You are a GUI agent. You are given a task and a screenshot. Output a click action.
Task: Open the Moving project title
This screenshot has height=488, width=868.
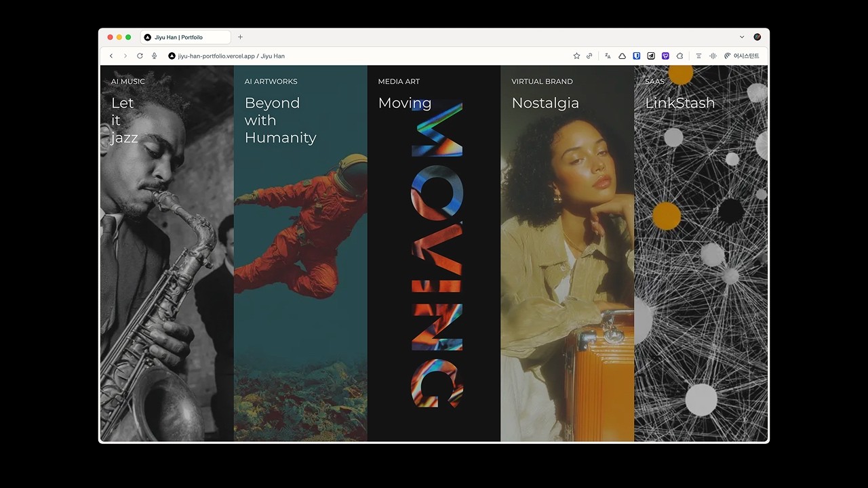click(x=405, y=103)
